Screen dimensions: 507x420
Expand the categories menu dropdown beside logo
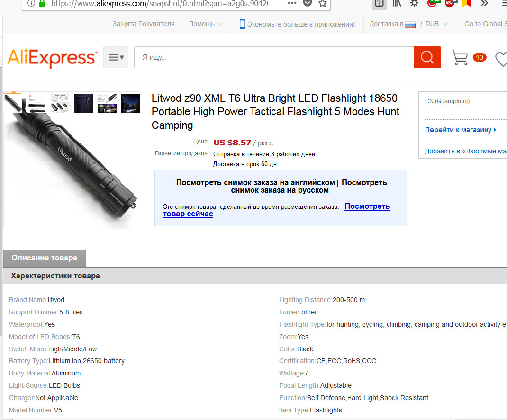pyautogui.click(x=116, y=57)
